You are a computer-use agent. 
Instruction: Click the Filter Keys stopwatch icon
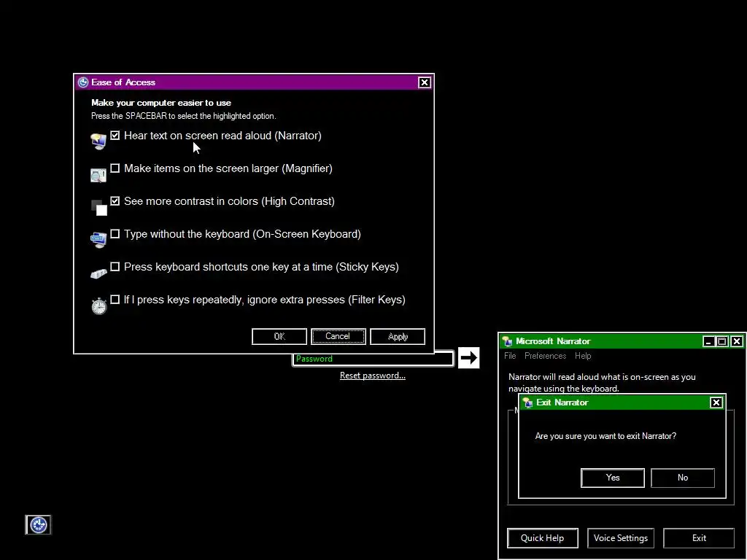tap(98, 306)
